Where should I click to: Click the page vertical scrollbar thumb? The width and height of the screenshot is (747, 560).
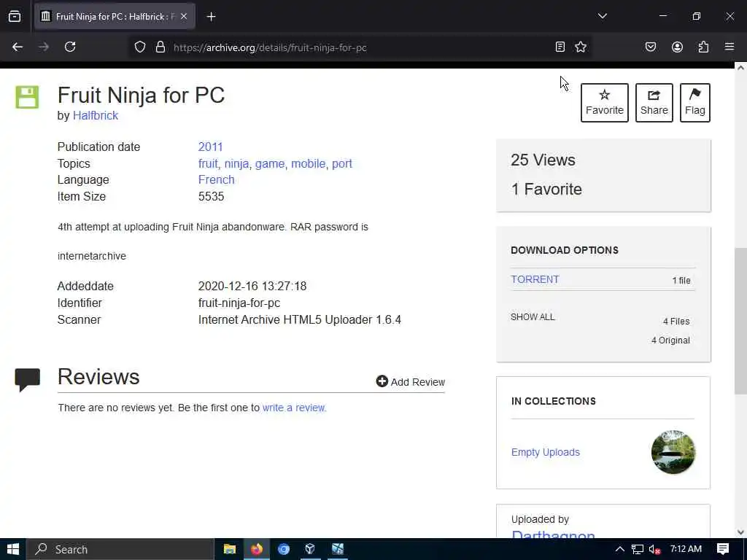coord(740,322)
